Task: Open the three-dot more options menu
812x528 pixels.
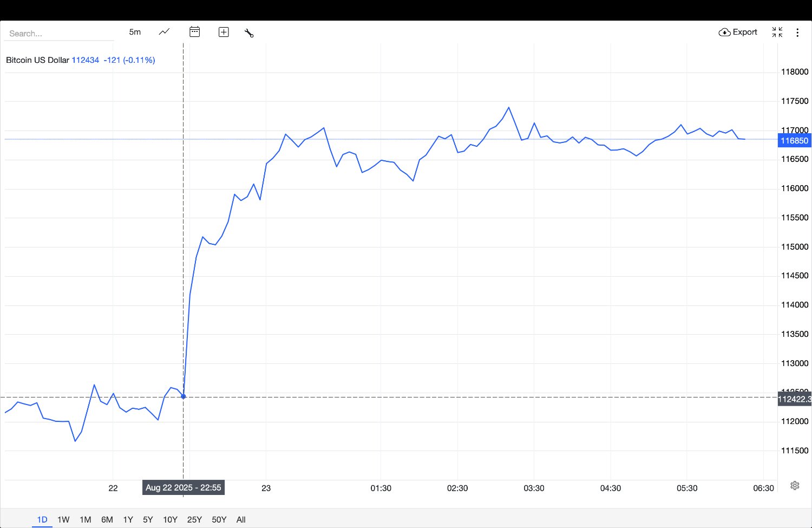Action: coord(797,32)
